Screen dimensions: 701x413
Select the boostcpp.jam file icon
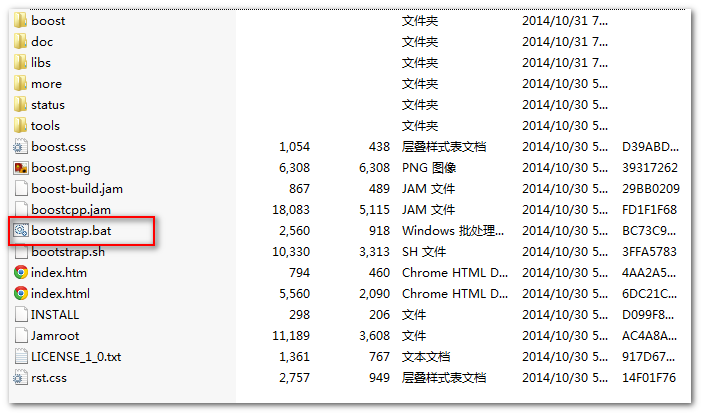(21, 209)
